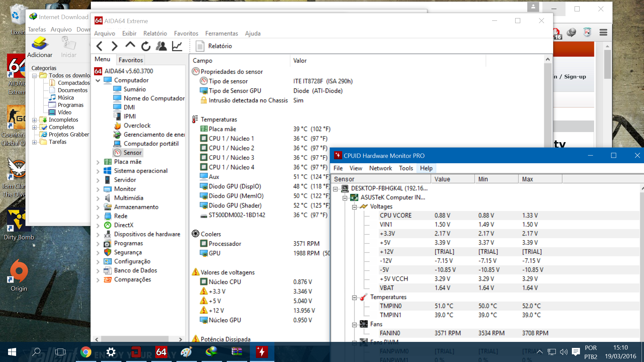Open Task View button
This screenshot has height=362, width=644.
pos(60,352)
